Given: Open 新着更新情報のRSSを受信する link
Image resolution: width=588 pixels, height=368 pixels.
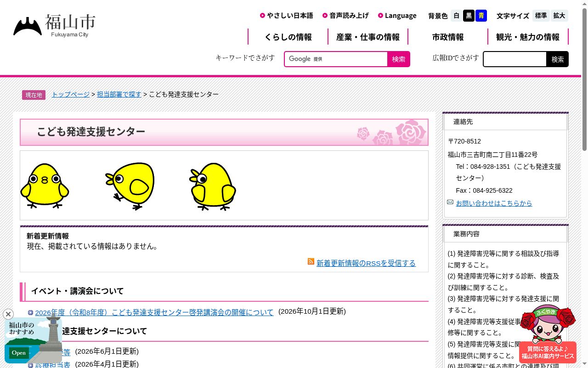Looking at the screenshot, I should [366, 263].
